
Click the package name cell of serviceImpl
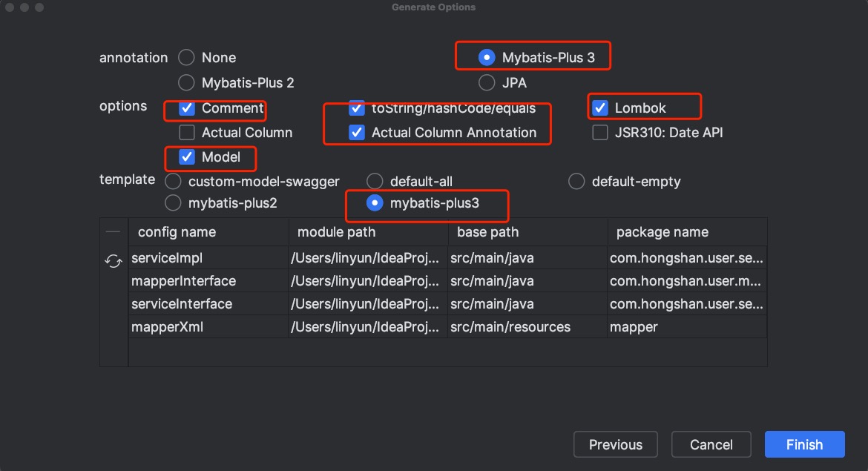tap(688, 258)
